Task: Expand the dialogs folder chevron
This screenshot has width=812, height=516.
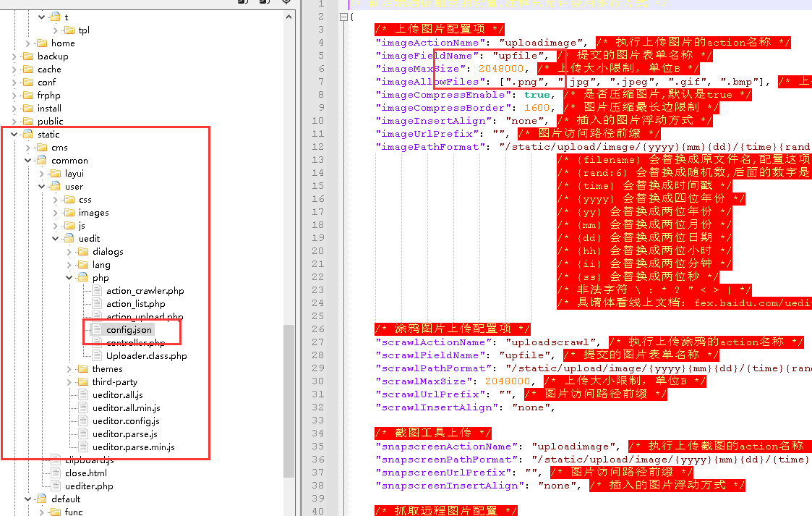Action: [69, 251]
